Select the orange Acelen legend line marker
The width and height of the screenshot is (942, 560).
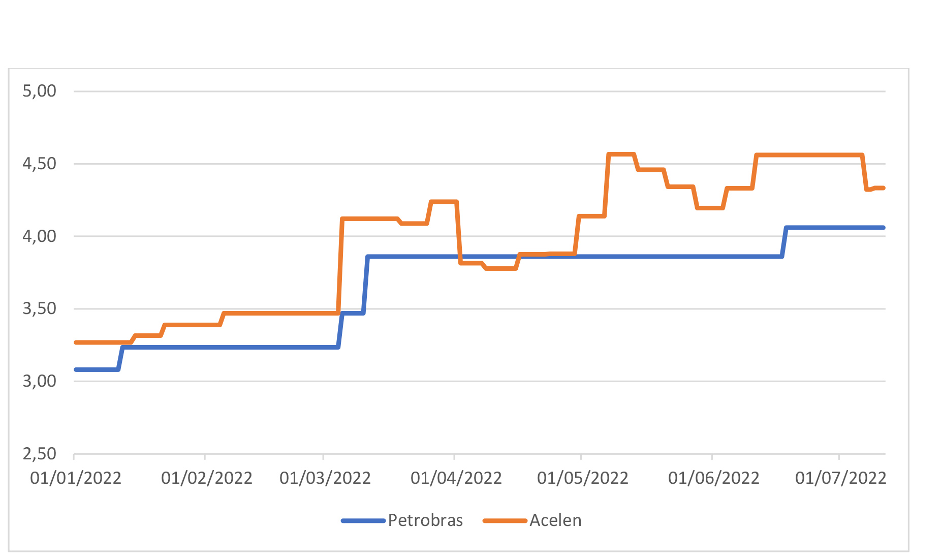click(505, 521)
